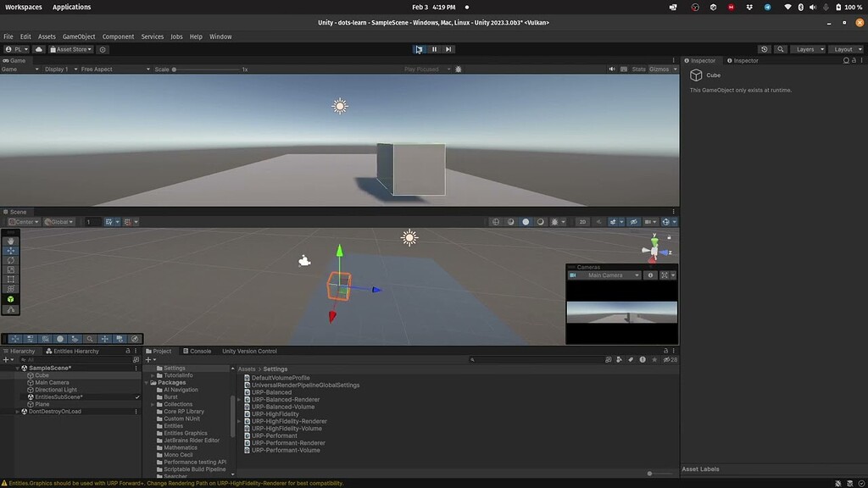Select the Rect transform tool
Viewport: 868px width, 488px height.
pos(10,280)
